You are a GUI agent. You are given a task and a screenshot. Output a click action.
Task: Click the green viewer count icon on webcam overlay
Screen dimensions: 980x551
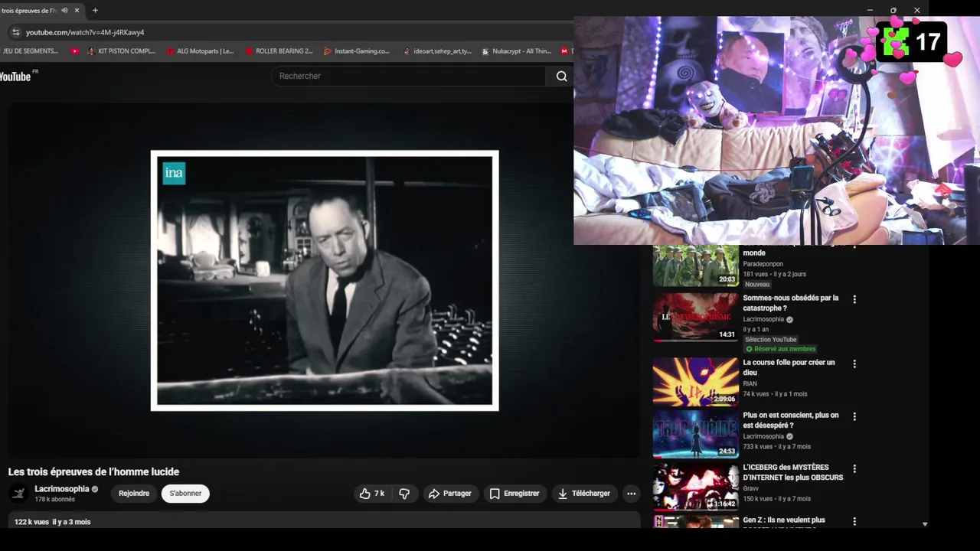click(x=895, y=41)
